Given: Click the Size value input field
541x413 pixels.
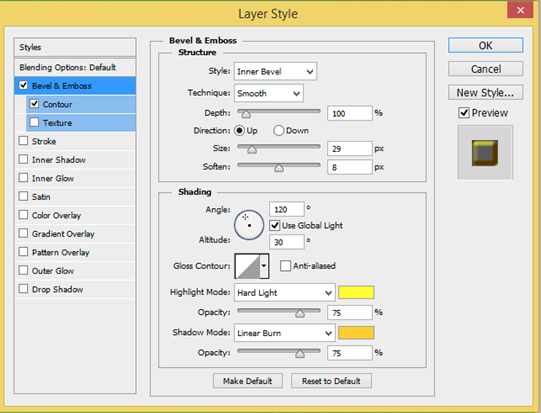Looking at the screenshot, I should [x=350, y=149].
